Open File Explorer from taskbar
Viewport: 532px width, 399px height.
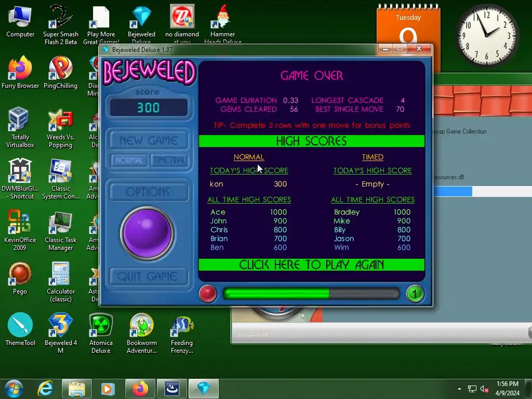(77, 389)
